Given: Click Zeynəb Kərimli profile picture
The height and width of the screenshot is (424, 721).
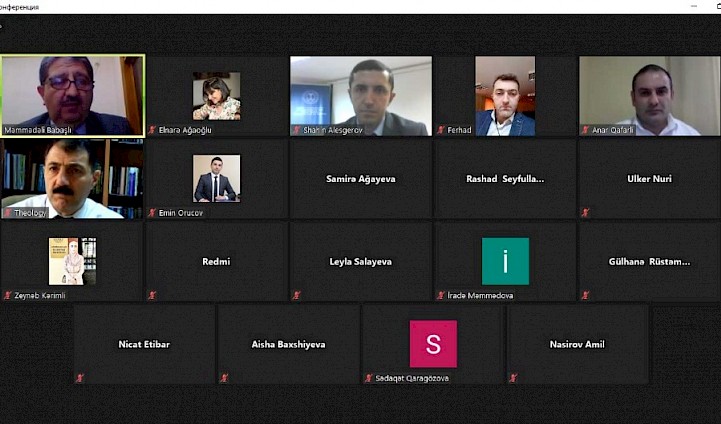Looking at the screenshot, I should click(x=73, y=261).
